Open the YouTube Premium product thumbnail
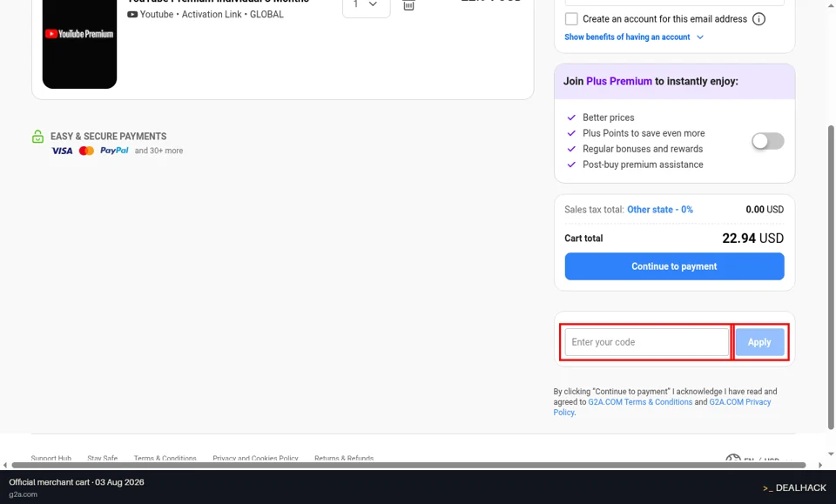 pos(79,44)
